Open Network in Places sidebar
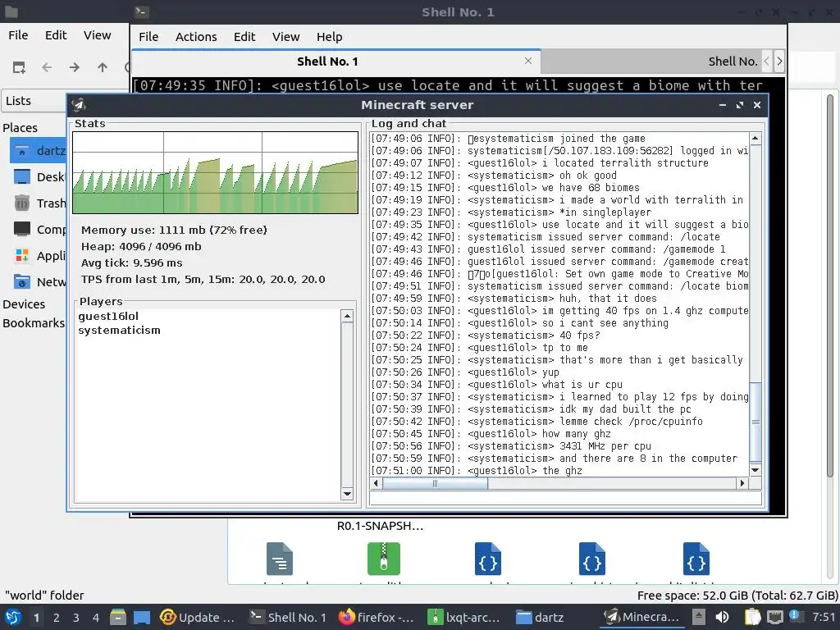Screen dimensions: 840x630 coord(38,282)
